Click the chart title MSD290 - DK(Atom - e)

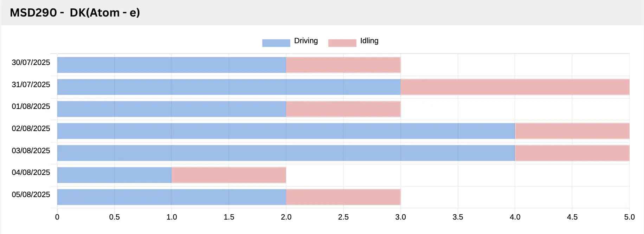click(x=75, y=13)
